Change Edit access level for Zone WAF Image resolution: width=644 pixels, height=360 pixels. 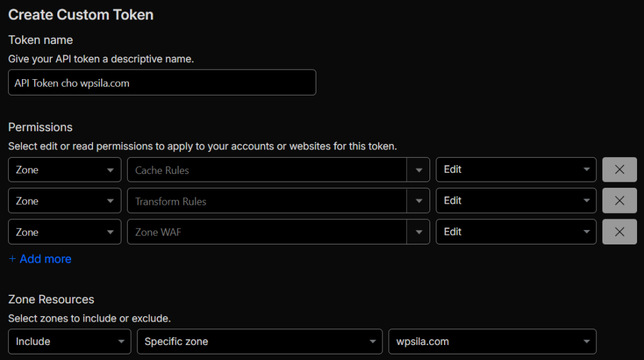tap(516, 232)
